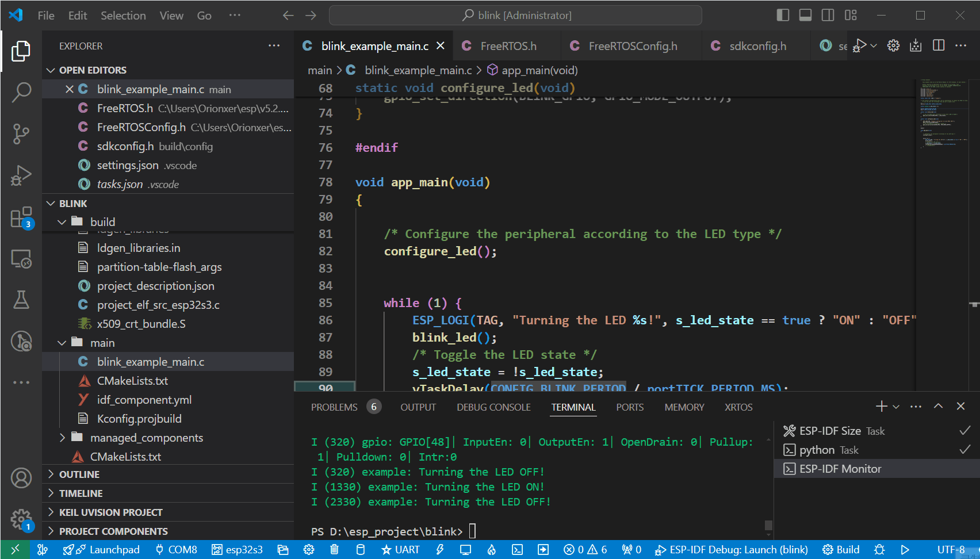Screen dimensions: 980x559
Task: Open the File menu
Action: (x=46, y=16)
